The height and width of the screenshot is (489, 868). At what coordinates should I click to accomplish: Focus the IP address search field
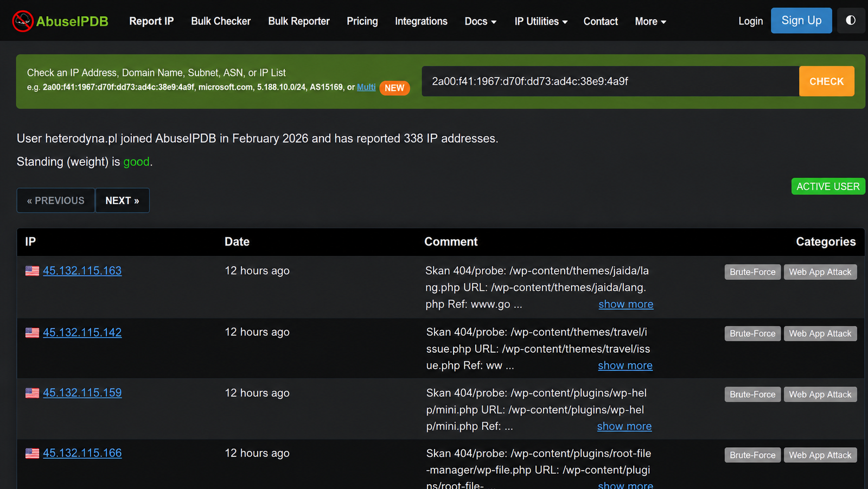coord(610,81)
